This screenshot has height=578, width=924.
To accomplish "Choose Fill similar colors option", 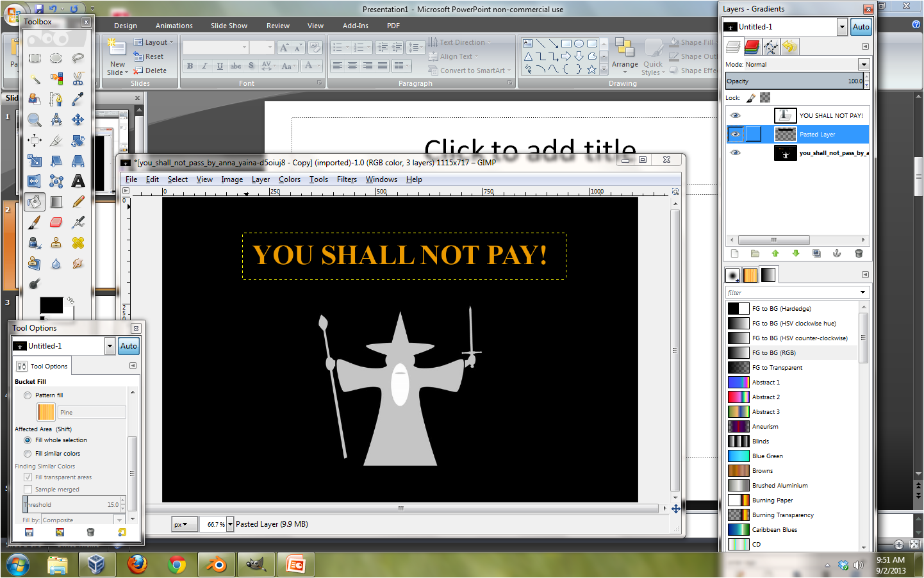I will pyautogui.click(x=28, y=454).
